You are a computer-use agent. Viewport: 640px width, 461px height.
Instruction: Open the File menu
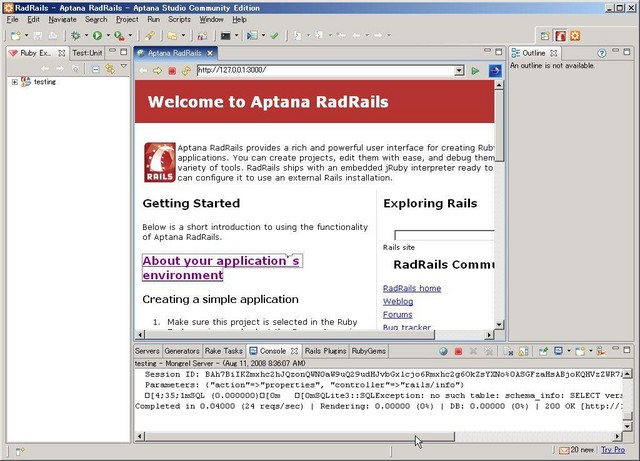click(x=12, y=19)
